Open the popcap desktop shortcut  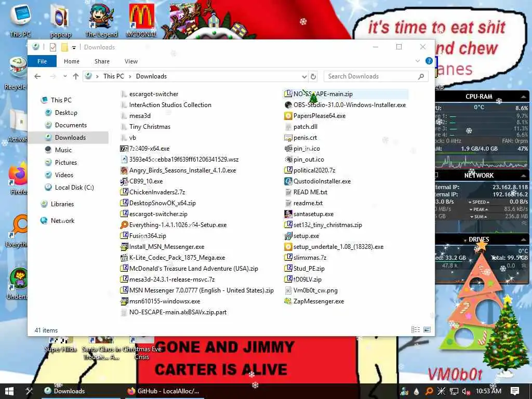(x=60, y=21)
